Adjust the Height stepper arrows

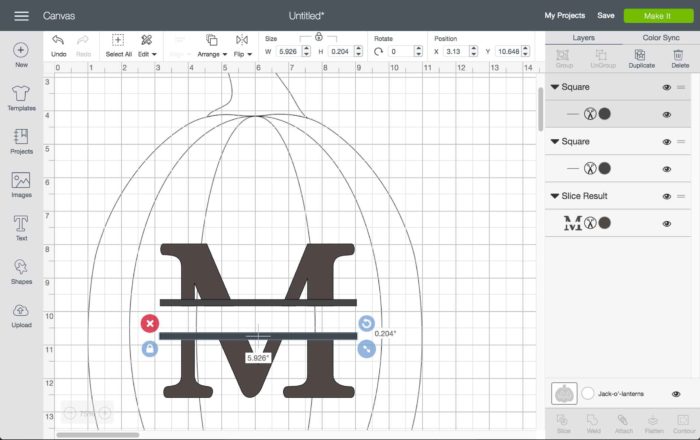(x=358, y=51)
